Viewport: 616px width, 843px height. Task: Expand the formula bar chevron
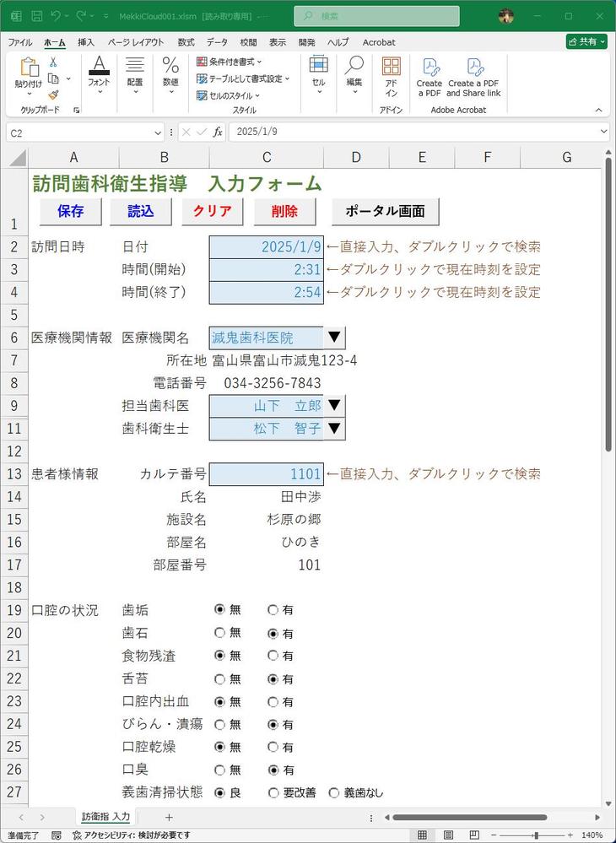click(603, 132)
